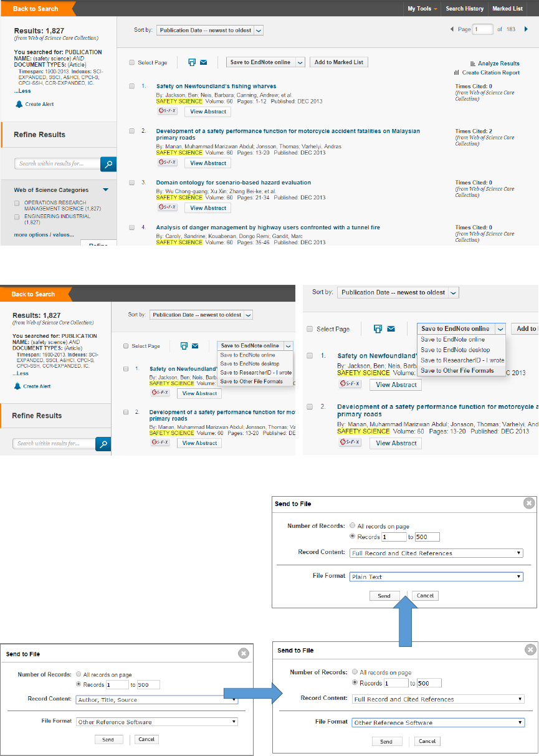Click the email envelope icon in the four-record results page
Screen dimensions: 539x756
(x=203, y=62)
